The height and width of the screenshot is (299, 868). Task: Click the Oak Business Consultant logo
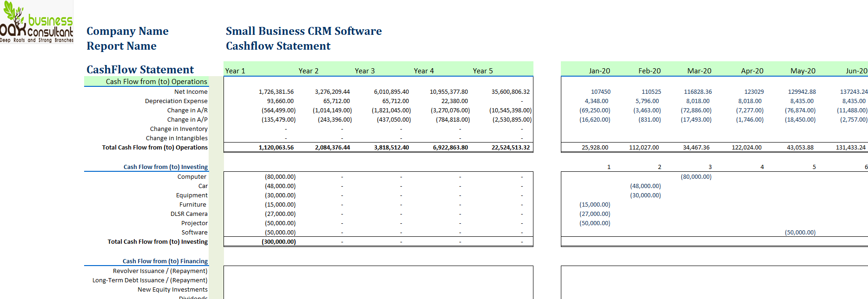tap(37, 22)
